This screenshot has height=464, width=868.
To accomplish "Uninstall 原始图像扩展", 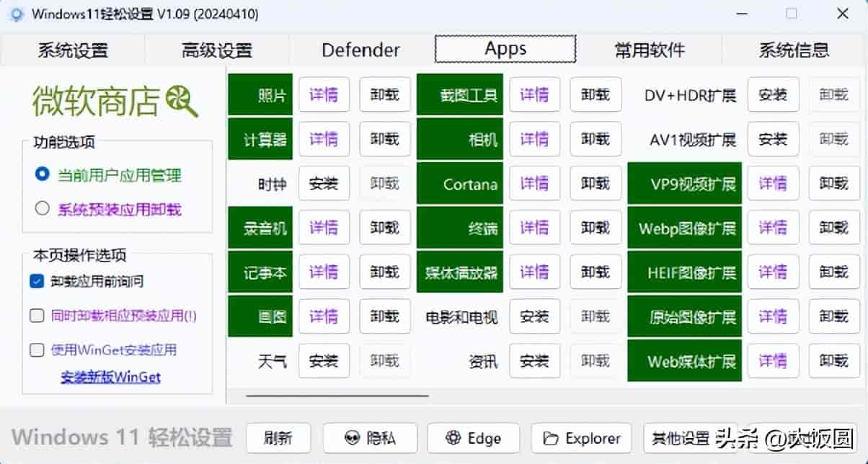I will click(834, 316).
